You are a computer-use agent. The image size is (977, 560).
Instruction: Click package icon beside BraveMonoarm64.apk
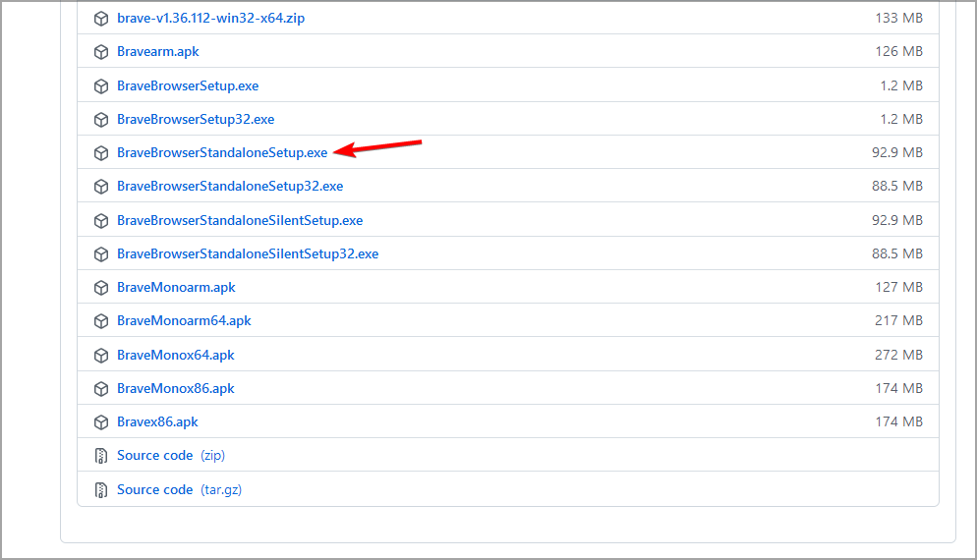point(101,321)
